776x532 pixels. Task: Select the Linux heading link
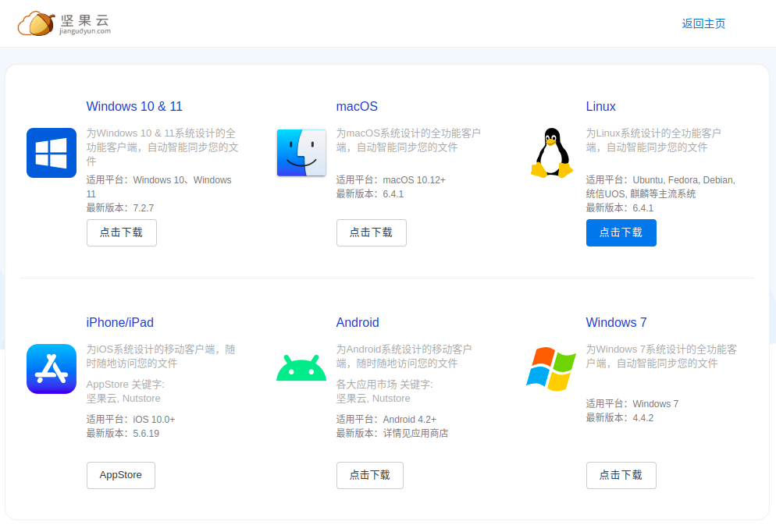pyautogui.click(x=600, y=107)
